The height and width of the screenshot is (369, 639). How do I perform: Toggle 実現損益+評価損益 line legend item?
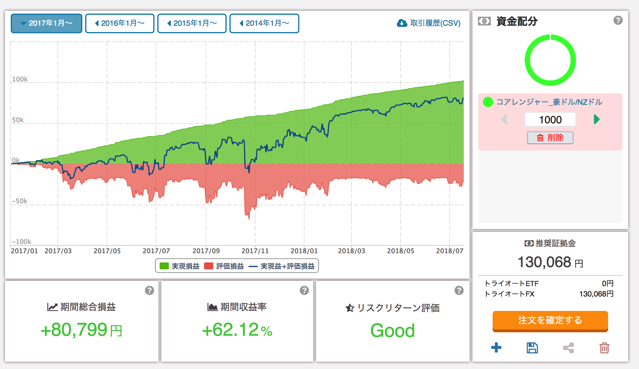point(282,266)
